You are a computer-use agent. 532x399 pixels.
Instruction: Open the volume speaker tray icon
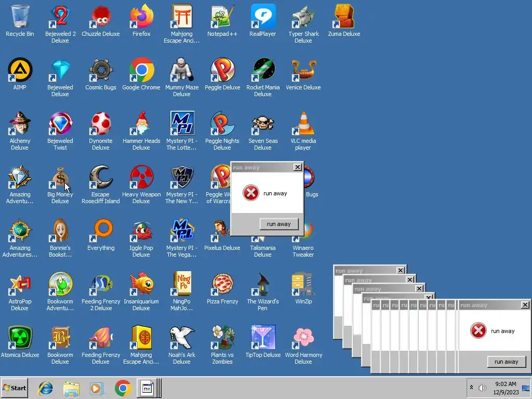tap(482, 388)
